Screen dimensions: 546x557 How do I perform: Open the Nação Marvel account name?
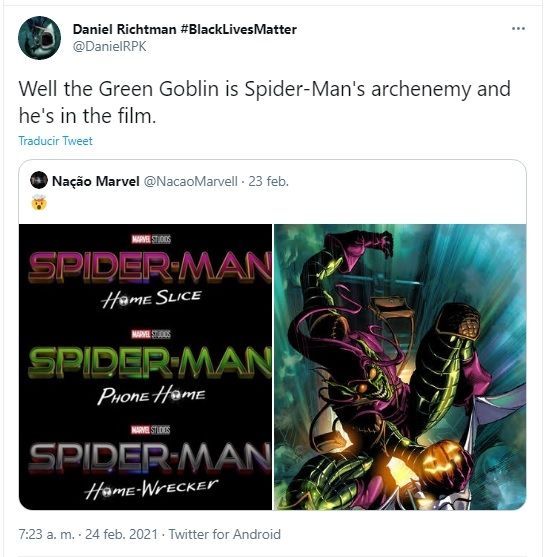96,181
